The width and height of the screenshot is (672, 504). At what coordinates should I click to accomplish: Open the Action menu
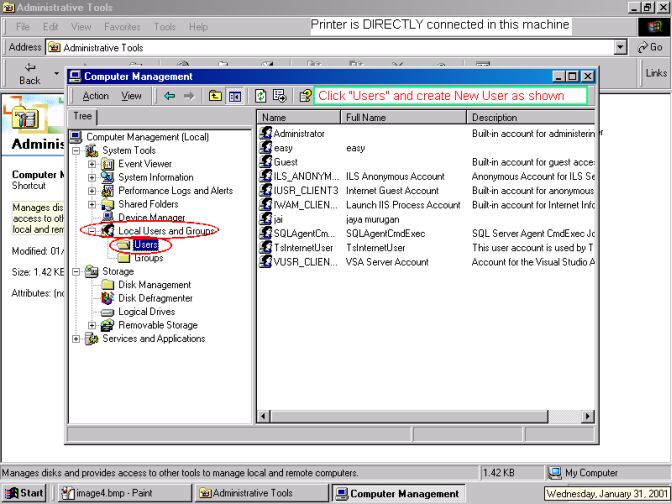[x=96, y=96]
